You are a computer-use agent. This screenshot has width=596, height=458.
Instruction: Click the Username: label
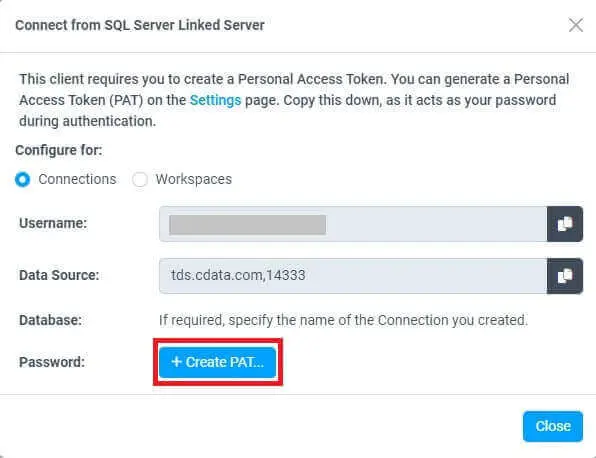(53, 223)
